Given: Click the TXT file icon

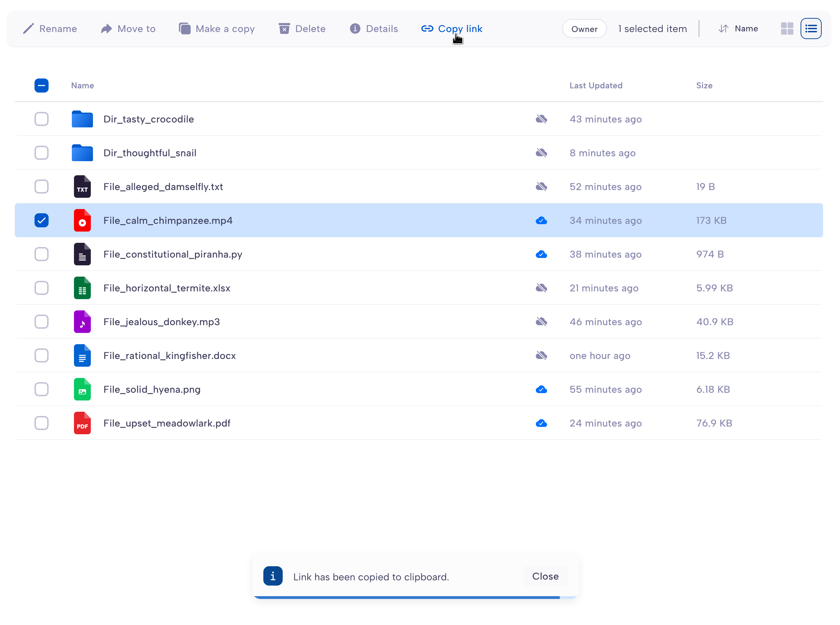Looking at the screenshot, I should coord(82,187).
